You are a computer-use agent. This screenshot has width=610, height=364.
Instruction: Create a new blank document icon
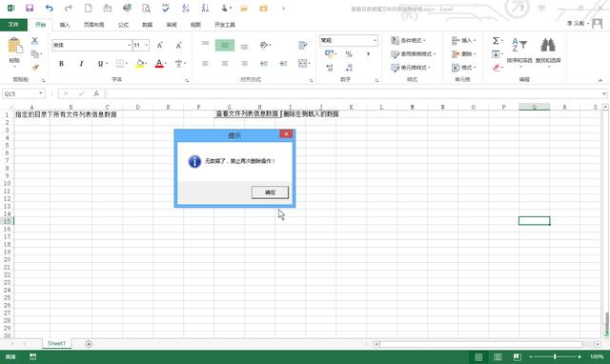point(89,8)
